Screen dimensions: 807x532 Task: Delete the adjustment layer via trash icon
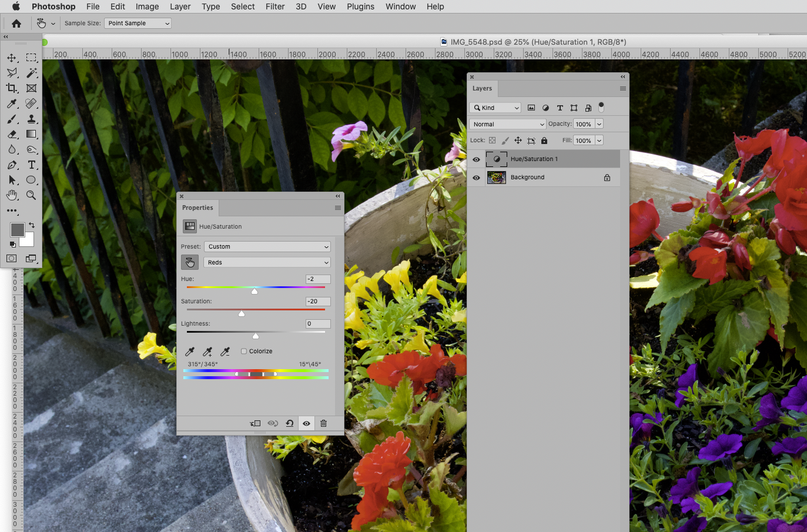323,423
